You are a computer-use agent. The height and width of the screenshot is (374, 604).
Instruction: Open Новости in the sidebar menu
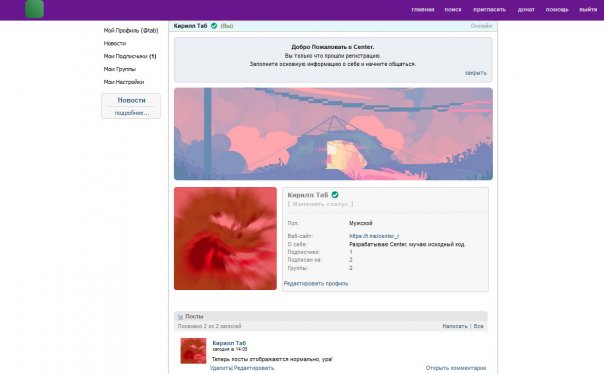pos(115,44)
